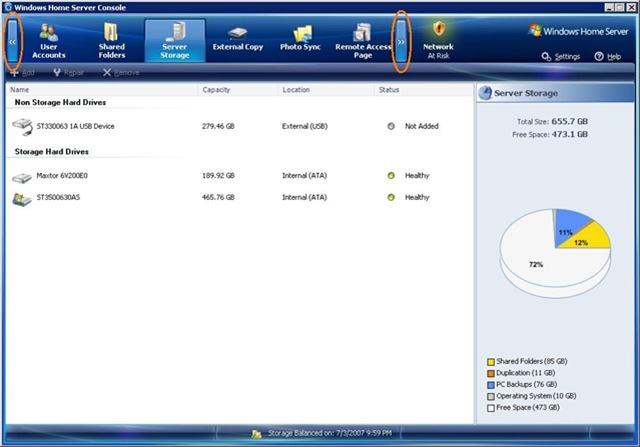Sort by the Name column header

102,90
